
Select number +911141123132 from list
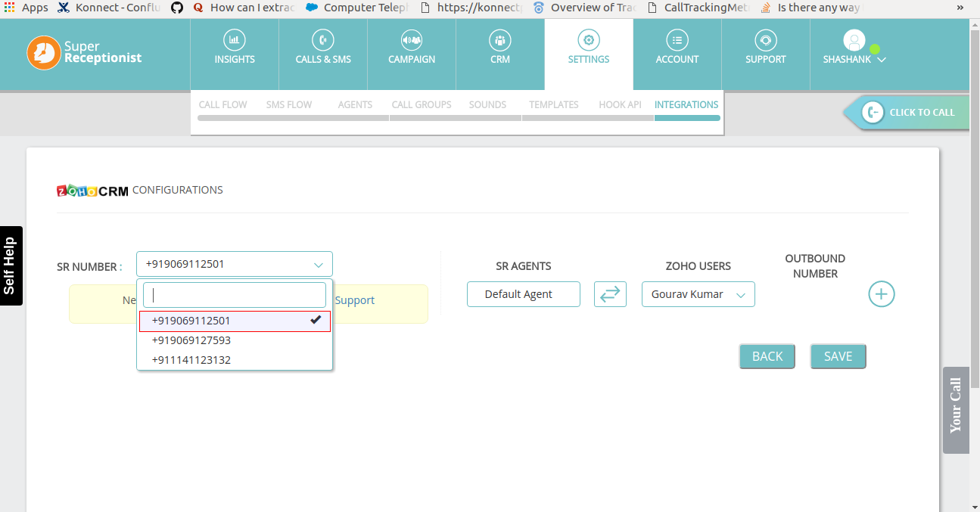pyautogui.click(x=235, y=360)
